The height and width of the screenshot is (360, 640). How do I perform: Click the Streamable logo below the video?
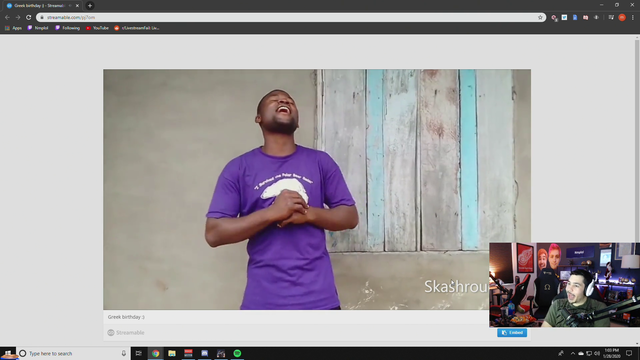tap(126, 333)
